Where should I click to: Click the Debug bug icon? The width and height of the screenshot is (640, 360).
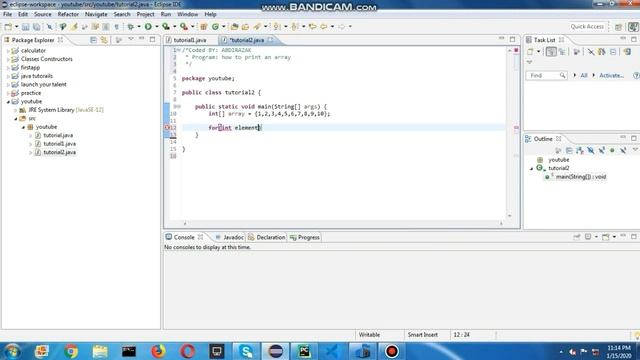[131, 27]
